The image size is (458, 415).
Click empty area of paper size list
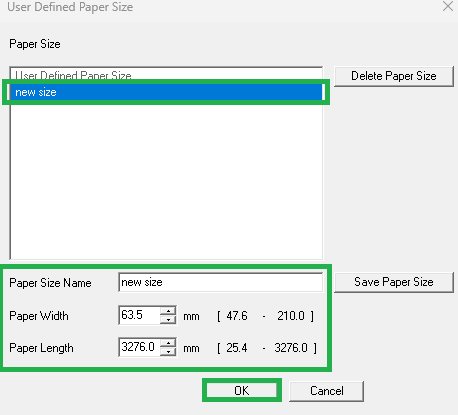coord(166,180)
